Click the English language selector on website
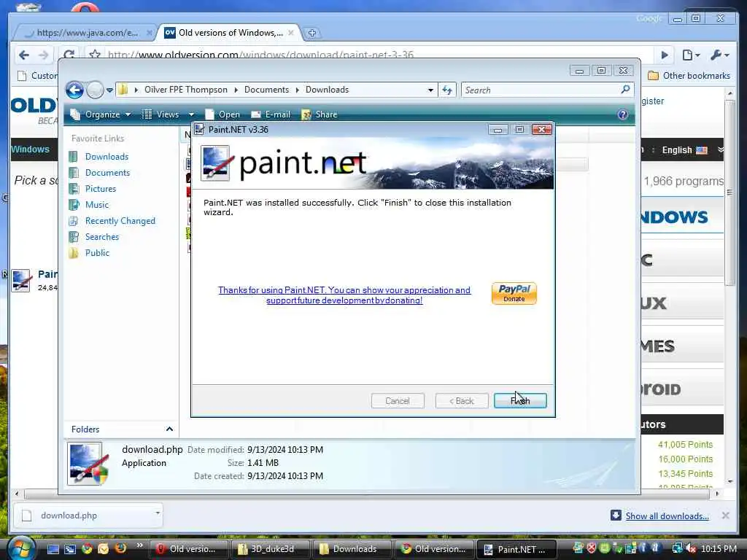Viewport: 747px width, 560px height. pos(684,150)
